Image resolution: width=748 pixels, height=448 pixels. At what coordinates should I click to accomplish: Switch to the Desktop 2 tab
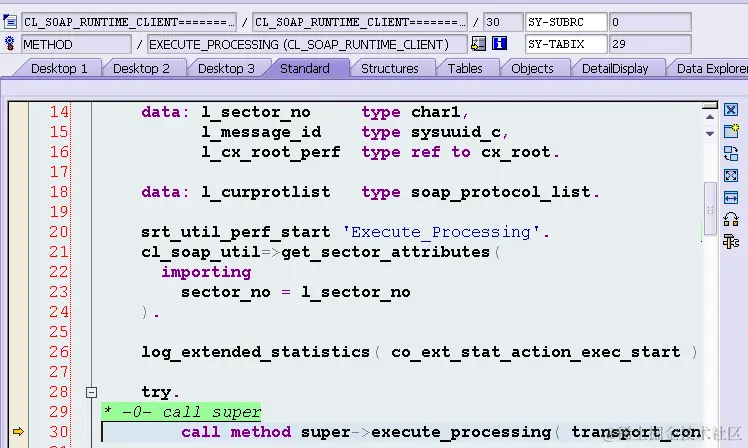[141, 69]
